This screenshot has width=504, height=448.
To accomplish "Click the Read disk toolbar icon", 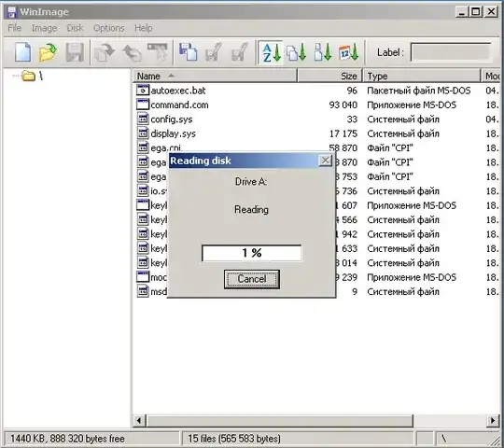I will click(x=188, y=52).
